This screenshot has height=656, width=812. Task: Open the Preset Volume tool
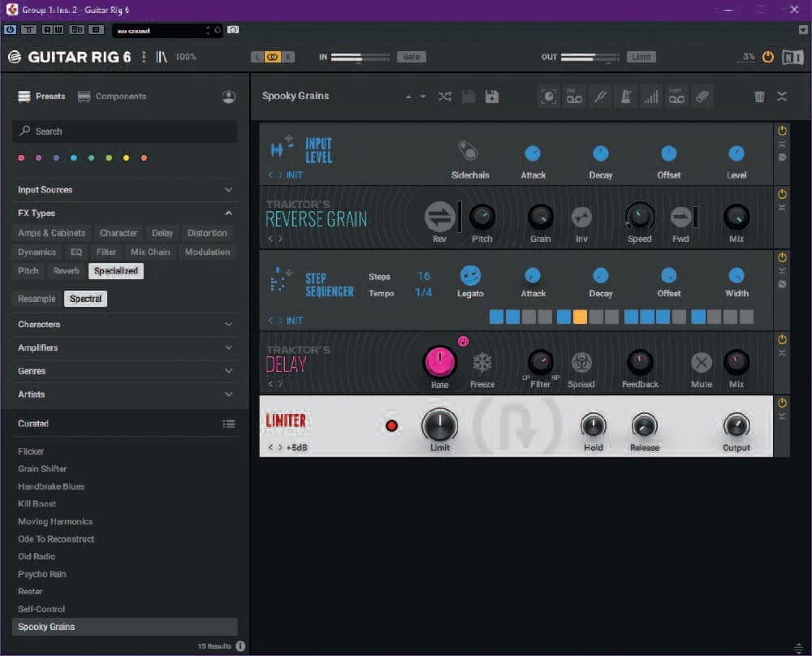click(651, 97)
